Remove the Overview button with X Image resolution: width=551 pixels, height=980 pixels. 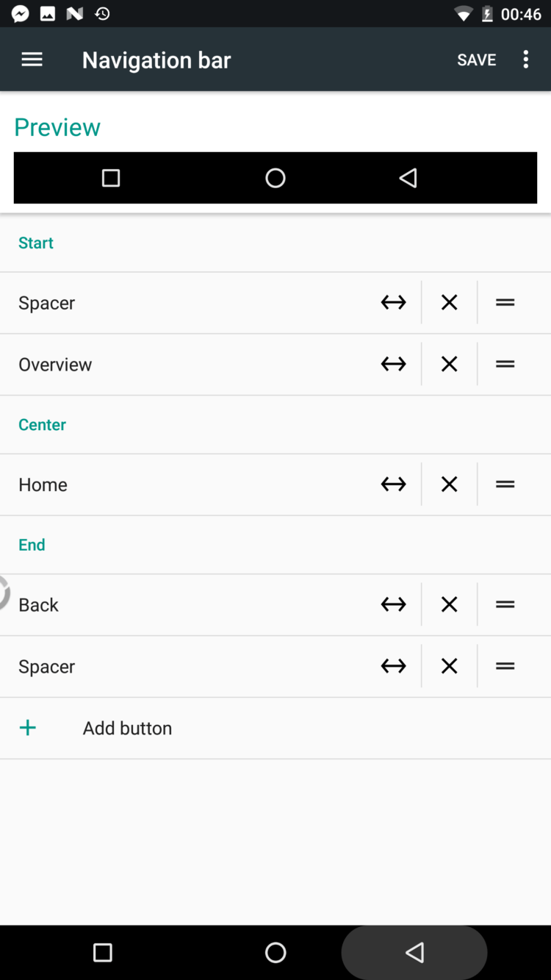point(449,364)
